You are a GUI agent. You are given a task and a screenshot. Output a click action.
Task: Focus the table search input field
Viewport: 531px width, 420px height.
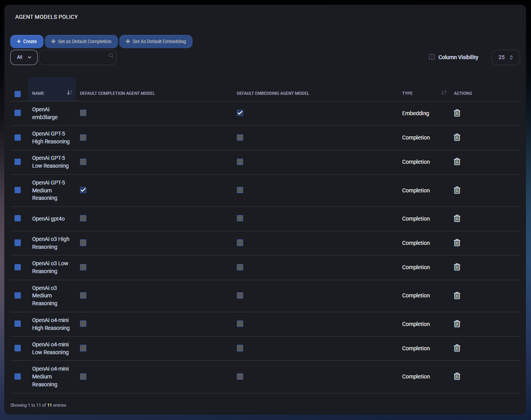point(74,58)
